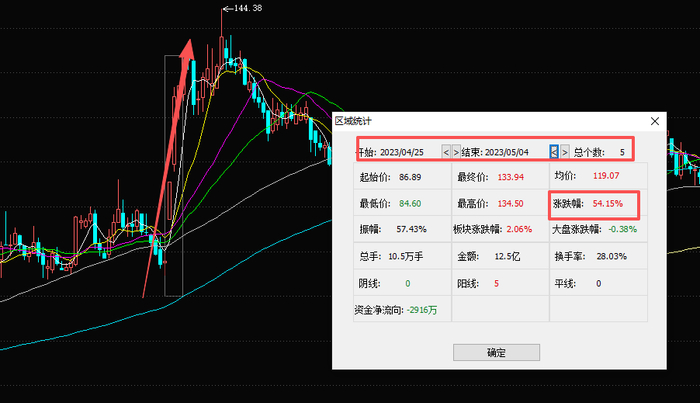Image resolution: width=700 pixels, height=403 pixels.
Task: Select the 最高价 value 134.50
Action: click(x=510, y=203)
